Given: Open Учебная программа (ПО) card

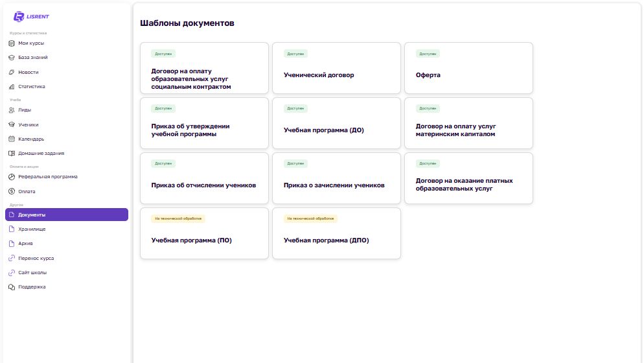Looking at the screenshot, I should tap(204, 233).
